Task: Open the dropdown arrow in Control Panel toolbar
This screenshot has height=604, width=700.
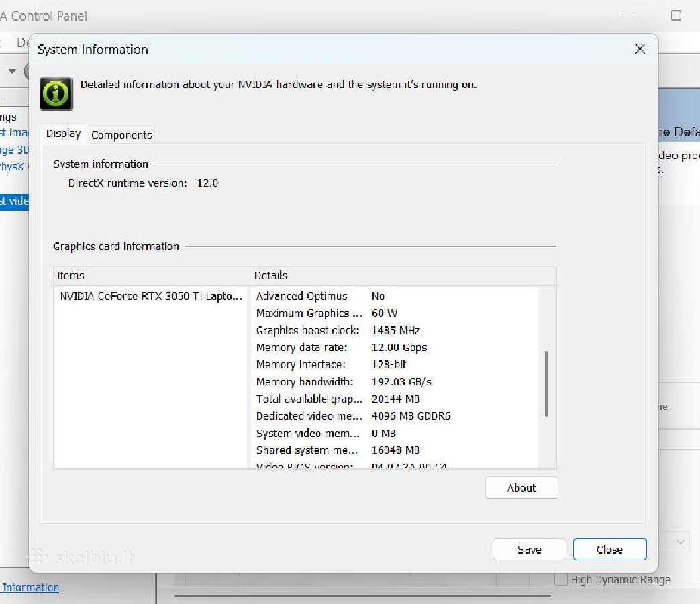Action: (x=12, y=71)
